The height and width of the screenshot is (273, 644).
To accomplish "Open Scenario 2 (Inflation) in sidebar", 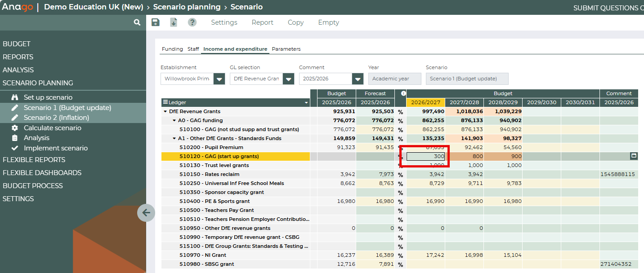I will click(x=56, y=118).
